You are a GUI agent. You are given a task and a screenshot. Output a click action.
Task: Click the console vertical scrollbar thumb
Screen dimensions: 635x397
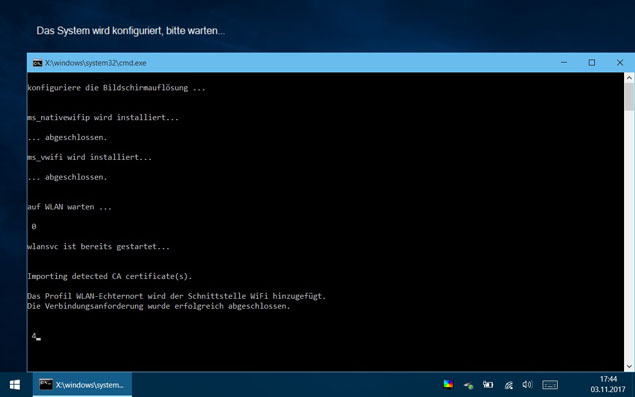629,96
